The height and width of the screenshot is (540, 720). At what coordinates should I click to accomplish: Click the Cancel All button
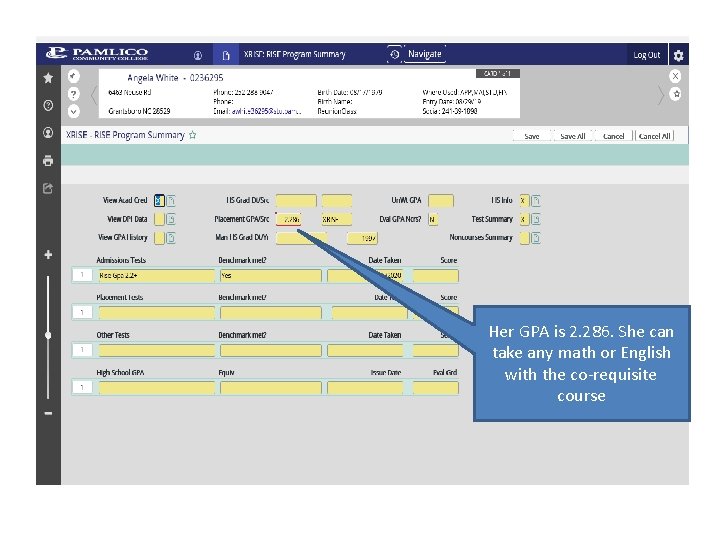pos(654,136)
